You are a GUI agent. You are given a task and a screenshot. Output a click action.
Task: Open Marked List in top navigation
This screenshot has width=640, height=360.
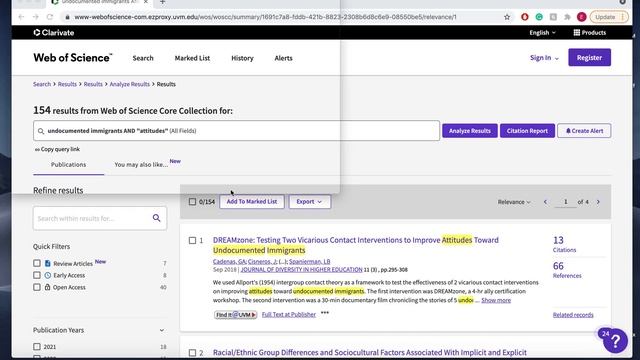pos(192,58)
